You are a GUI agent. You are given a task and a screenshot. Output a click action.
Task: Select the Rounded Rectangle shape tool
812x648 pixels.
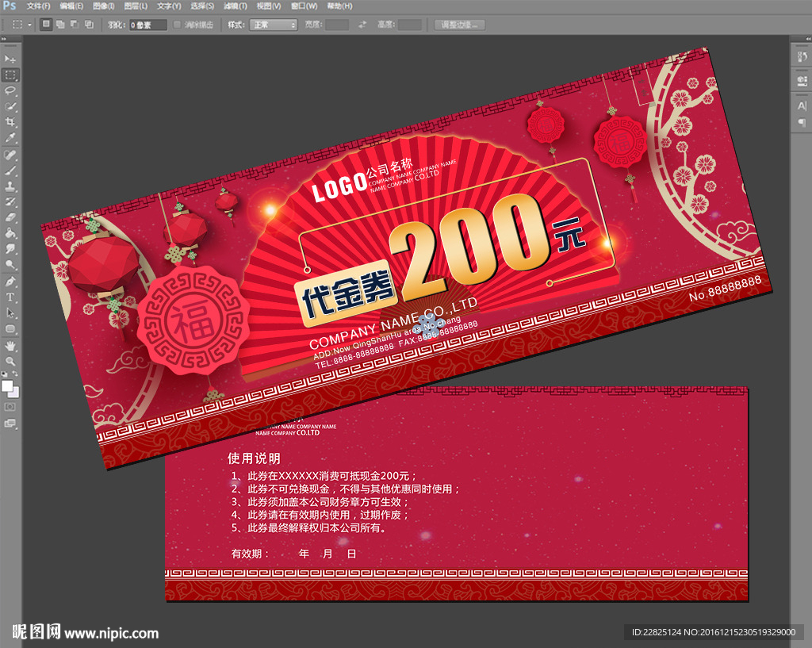[10, 329]
